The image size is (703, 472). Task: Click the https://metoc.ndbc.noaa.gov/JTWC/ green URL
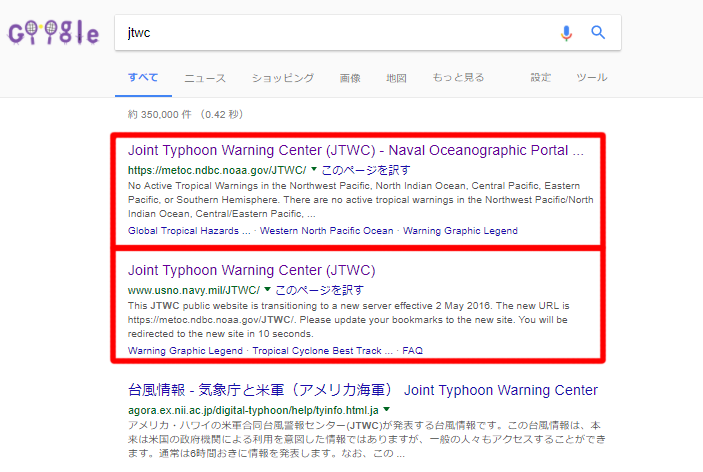click(217, 170)
